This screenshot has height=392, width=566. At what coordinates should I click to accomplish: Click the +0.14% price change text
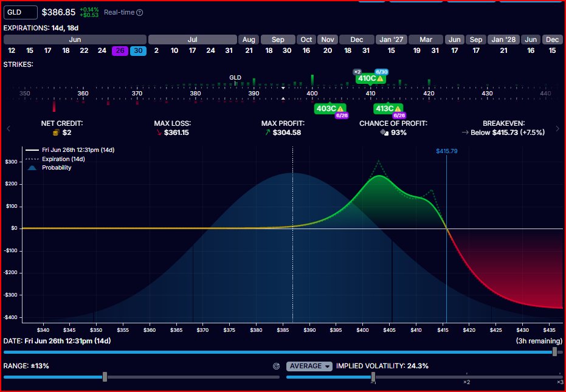[x=89, y=9]
